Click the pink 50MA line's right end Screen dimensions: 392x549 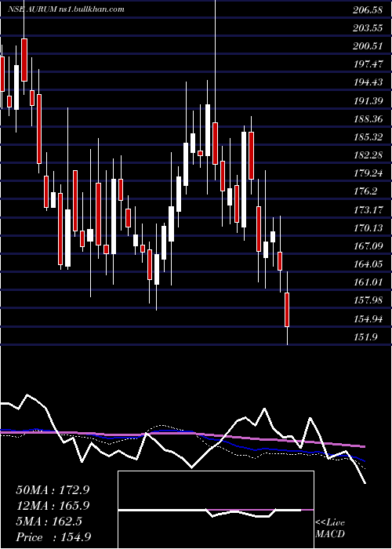[365, 446]
